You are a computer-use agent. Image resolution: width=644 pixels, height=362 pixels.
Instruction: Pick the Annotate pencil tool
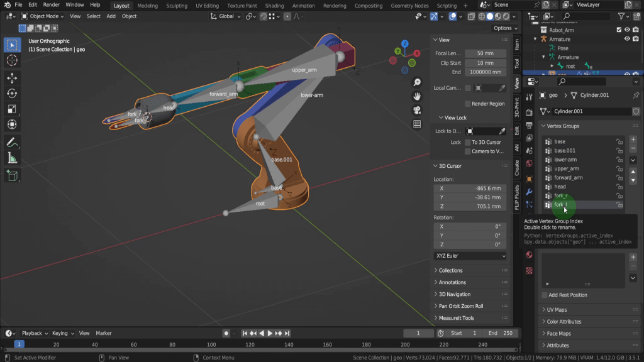pyautogui.click(x=12, y=143)
